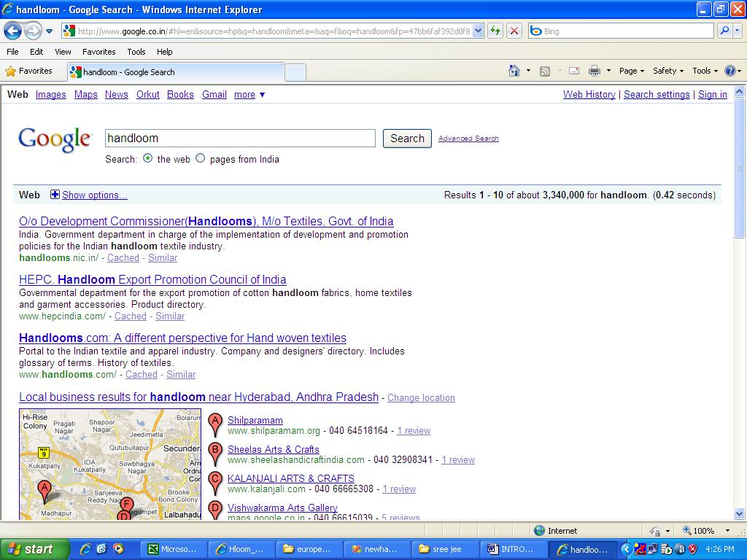The image size is (747, 560).
Task: Select the "the web" search radio button
Action: tap(147, 158)
